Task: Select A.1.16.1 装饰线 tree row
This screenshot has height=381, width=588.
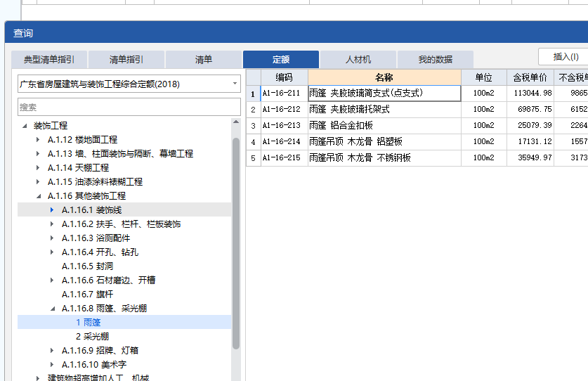Action: [124, 210]
